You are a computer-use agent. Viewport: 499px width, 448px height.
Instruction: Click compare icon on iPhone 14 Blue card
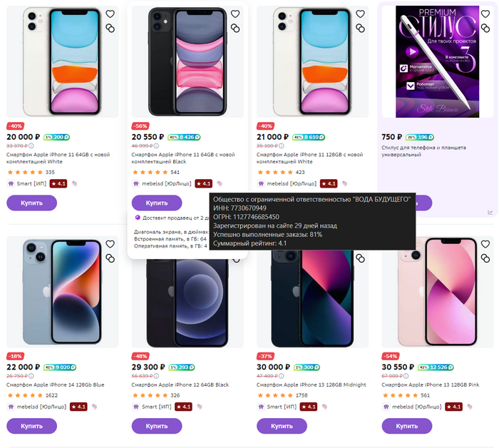(x=110, y=258)
